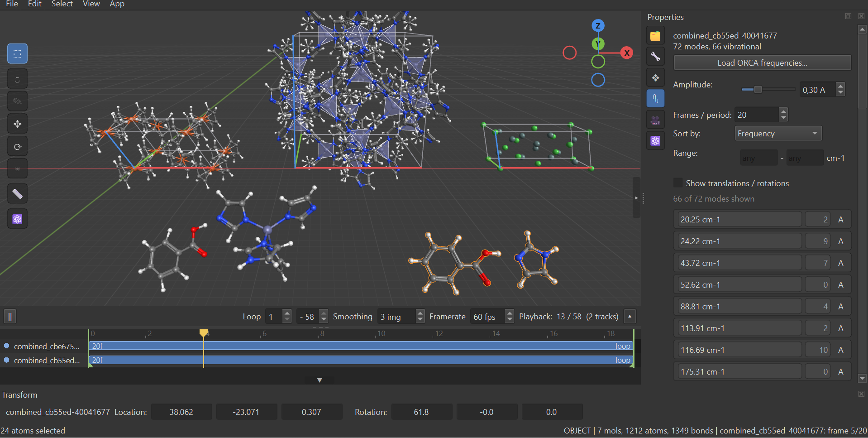Open the App menu
The height and width of the screenshot is (438, 868).
(x=117, y=4)
